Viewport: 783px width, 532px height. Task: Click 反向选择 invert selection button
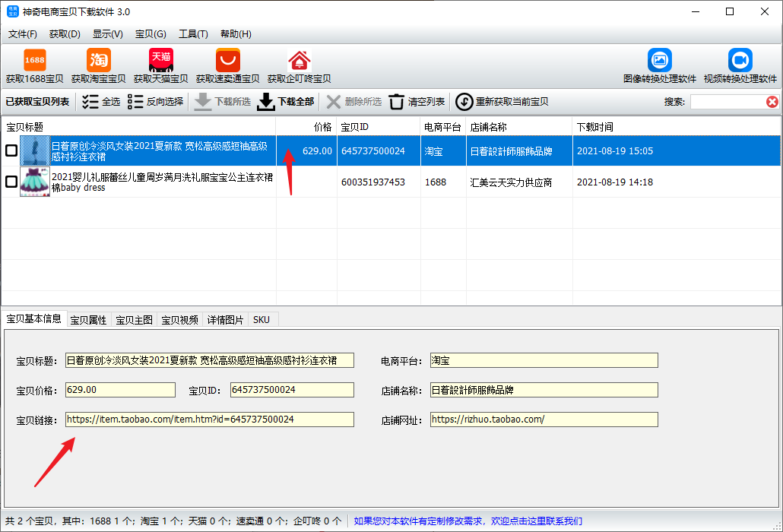[155, 102]
